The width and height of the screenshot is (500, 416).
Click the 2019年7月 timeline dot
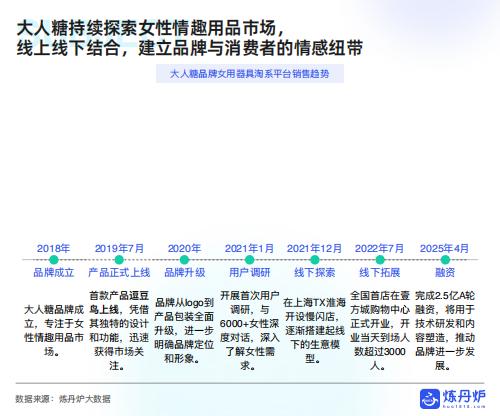pos(119,260)
